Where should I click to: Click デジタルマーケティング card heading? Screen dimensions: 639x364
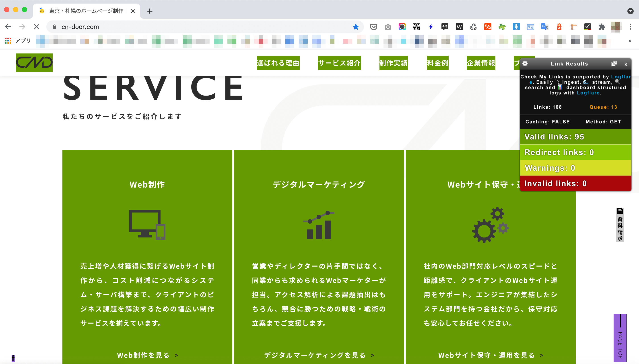319,184
